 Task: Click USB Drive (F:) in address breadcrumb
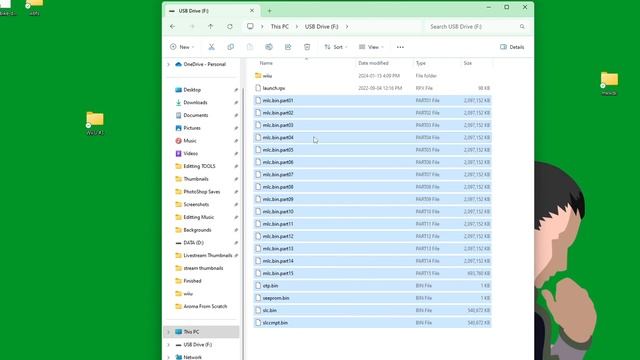(322, 27)
